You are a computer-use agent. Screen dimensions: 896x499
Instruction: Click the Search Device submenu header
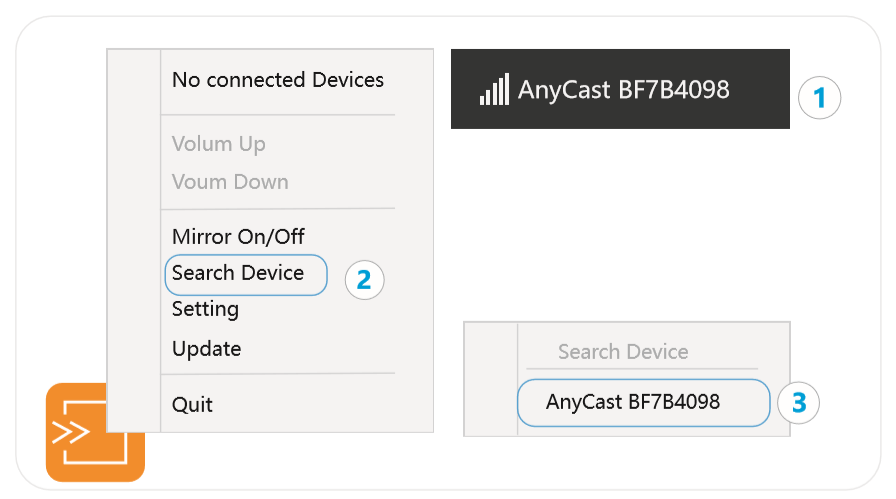pos(622,352)
